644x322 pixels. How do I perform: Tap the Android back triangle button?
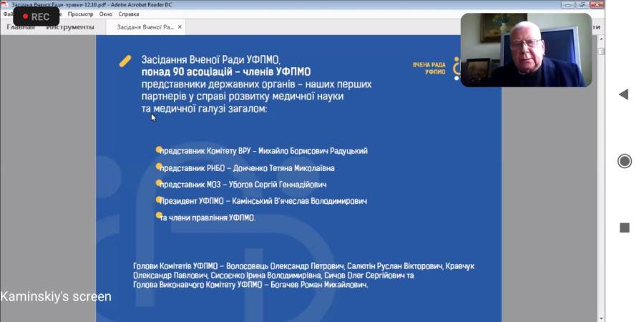point(624,94)
